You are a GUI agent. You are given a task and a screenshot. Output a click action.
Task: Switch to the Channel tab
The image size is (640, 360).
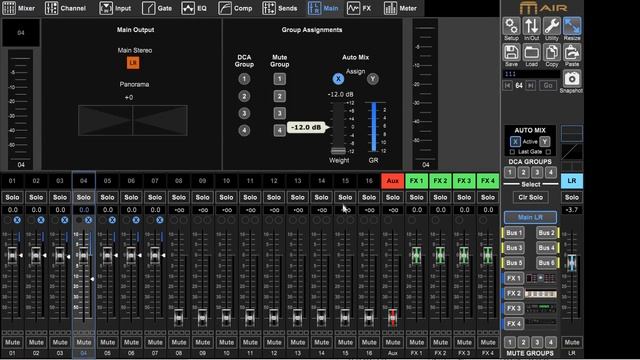(65, 8)
